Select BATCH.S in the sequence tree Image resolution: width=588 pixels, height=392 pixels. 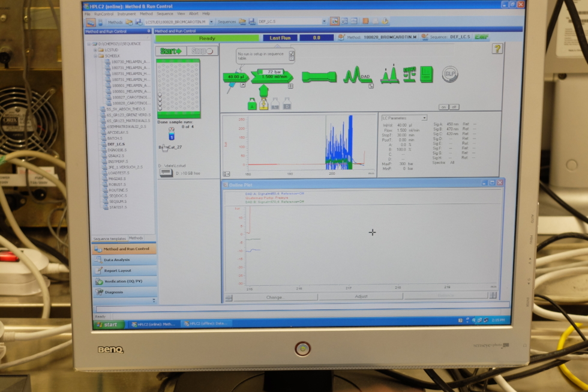pos(115,138)
